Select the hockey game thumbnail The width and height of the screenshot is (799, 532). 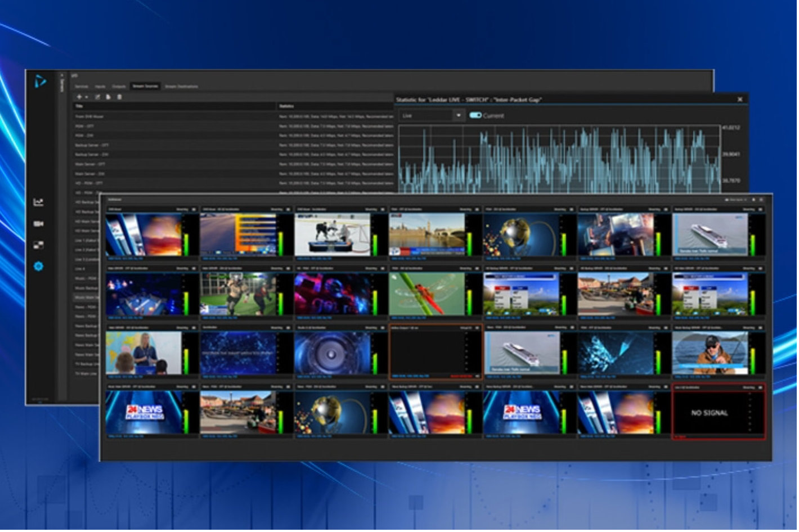pos(333,235)
